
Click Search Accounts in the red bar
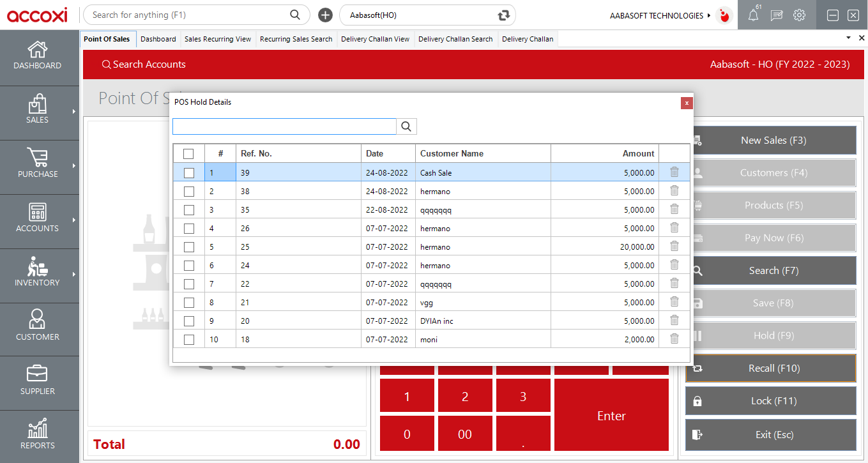(144, 65)
